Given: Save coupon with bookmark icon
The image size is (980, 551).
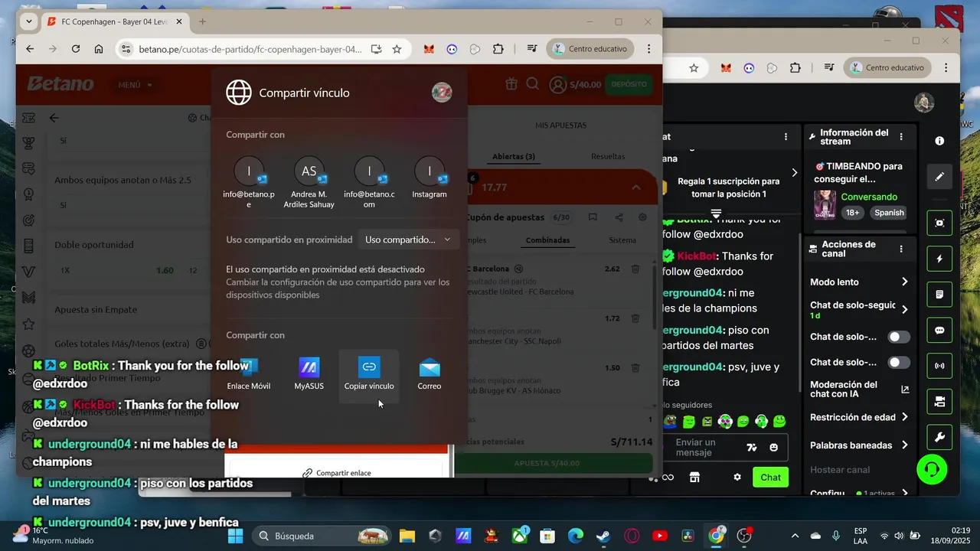Looking at the screenshot, I should [x=593, y=217].
